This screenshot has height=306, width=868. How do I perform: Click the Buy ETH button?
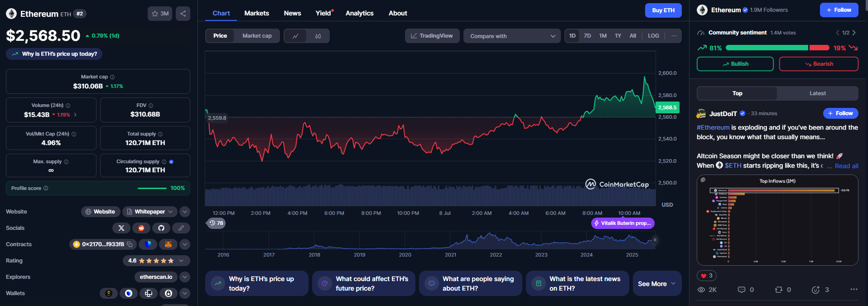click(x=663, y=10)
